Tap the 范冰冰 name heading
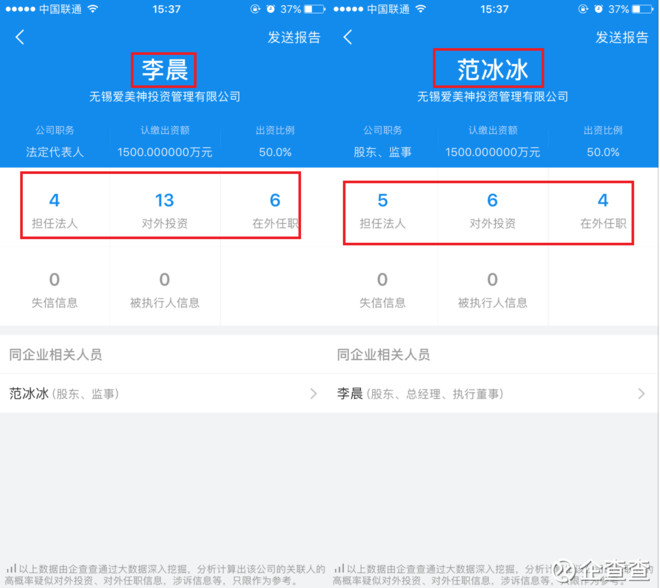Screen dimensions: 660x588 click(x=492, y=70)
